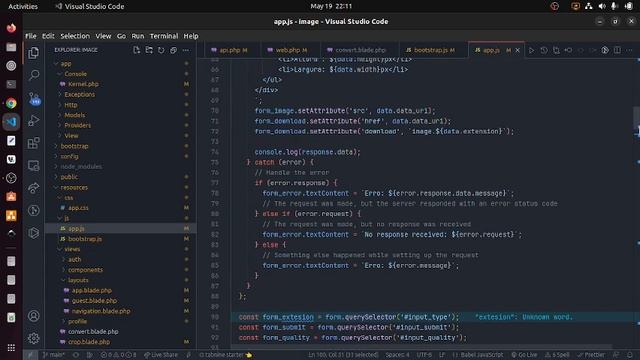
Task: Open the Explorer view in activity bar
Action: tap(33, 53)
